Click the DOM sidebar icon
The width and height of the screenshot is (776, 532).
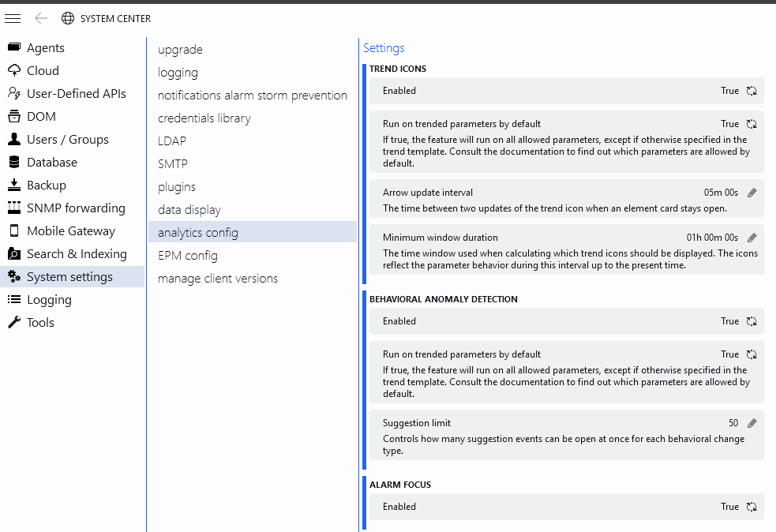(13, 116)
